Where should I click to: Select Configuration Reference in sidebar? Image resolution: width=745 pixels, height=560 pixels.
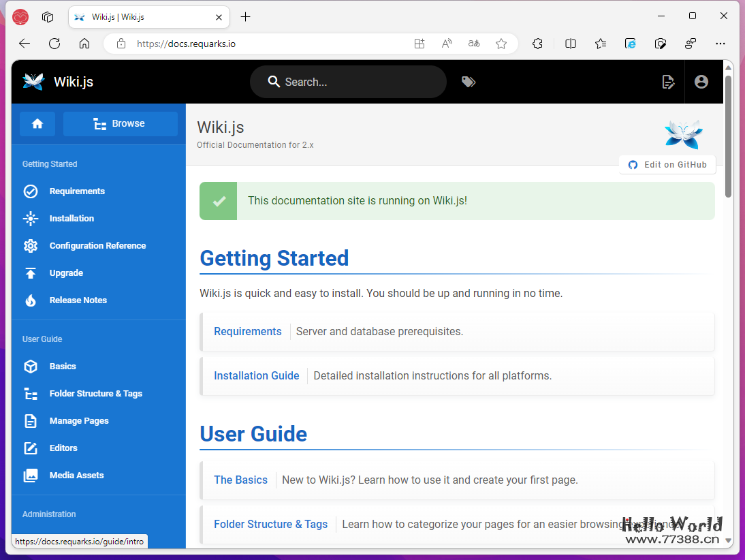pyautogui.click(x=97, y=246)
